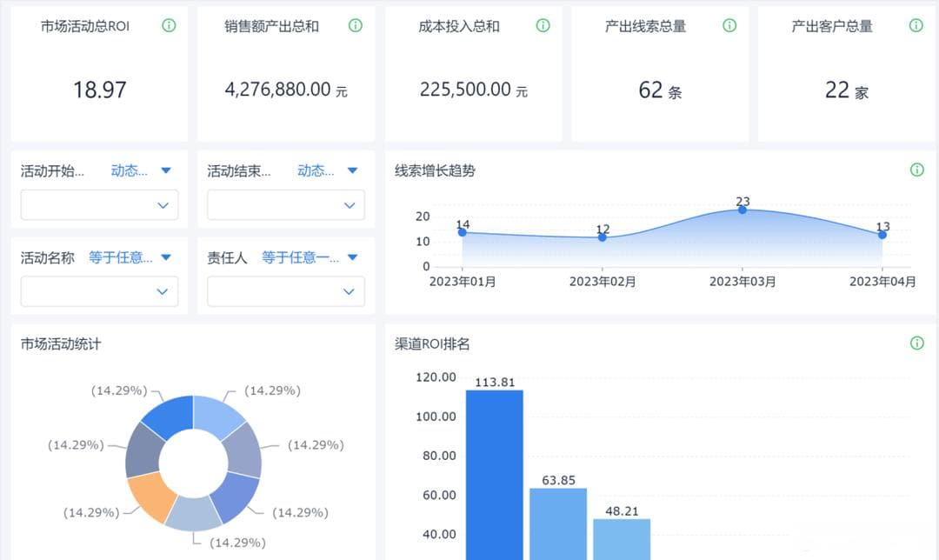Expand the 责任人 value select box
The width and height of the screenshot is (939, 560).
pyautogui.click(x=286, y=291)
